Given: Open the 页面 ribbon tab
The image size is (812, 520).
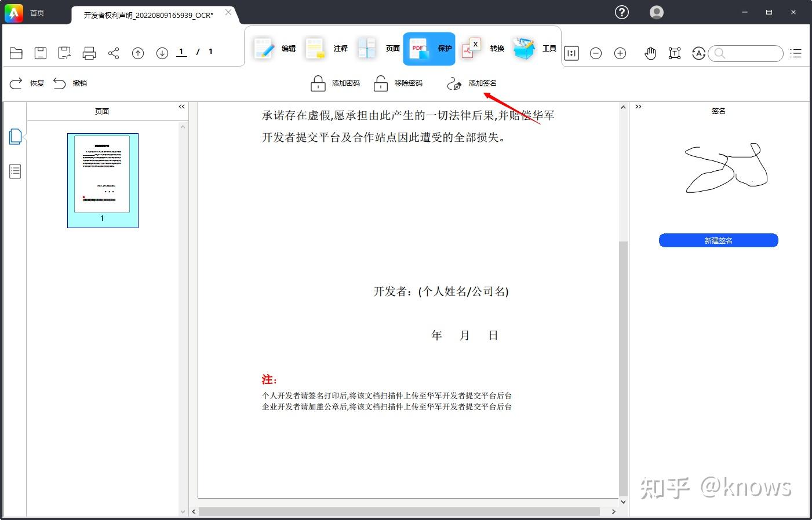Looking at the screenshot, I should click(x=379, y=49).
